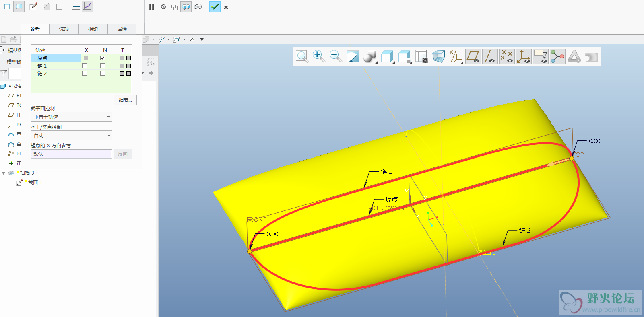The image size is (644, 317).
Task: Click the plus icon beside tree search
Action: [x=151, y=73]
